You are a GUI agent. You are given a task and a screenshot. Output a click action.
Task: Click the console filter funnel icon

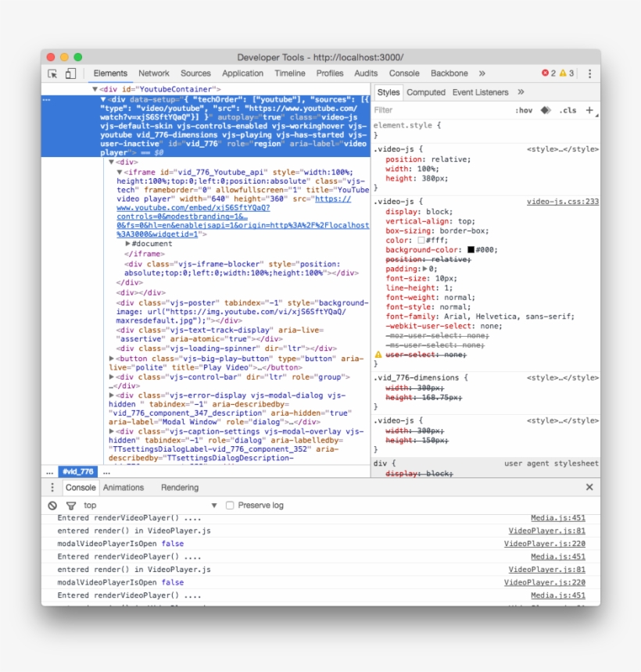point(70,506)
